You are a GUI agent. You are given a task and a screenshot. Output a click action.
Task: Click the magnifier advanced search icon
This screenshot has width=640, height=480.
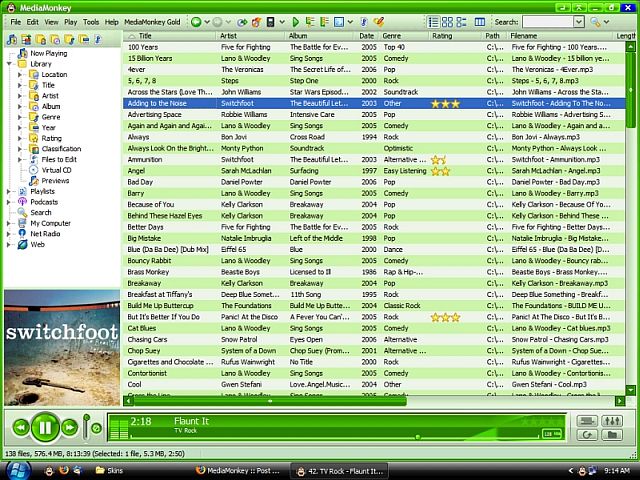pos(595,22)
